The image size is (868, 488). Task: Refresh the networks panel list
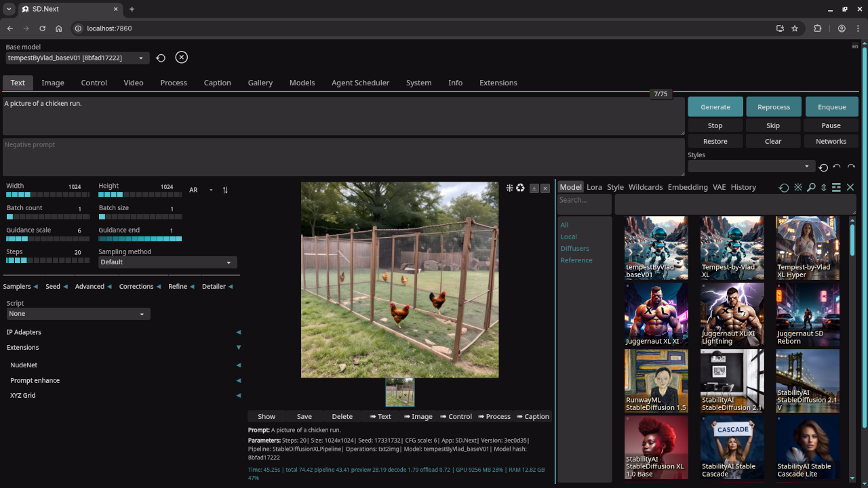[784, 188]
